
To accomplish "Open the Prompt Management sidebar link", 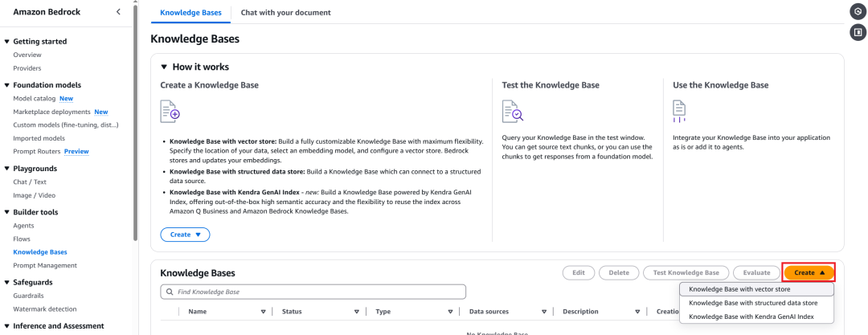I will 45,265.
